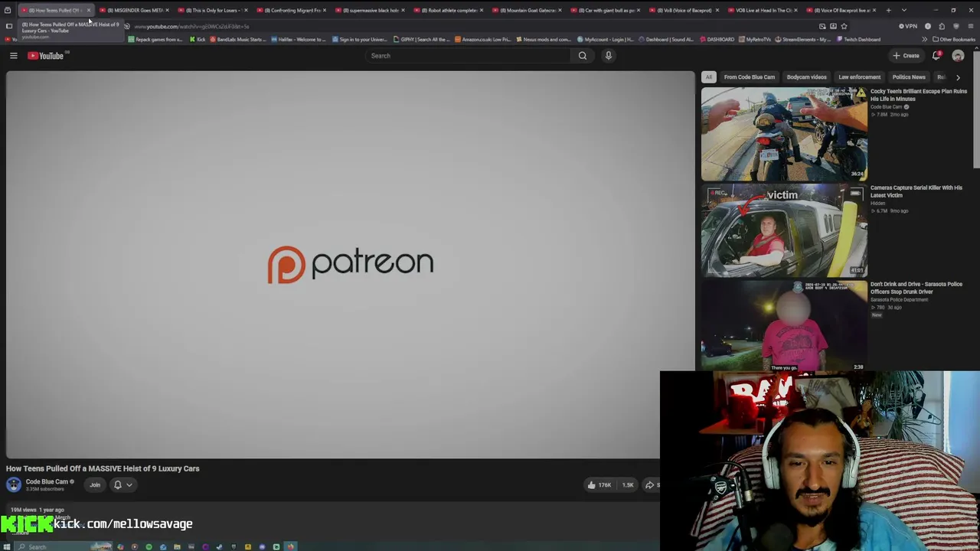980x551 pixels.
Task: Select the Bodycam videos filter chip
Action: pos(806,77)
